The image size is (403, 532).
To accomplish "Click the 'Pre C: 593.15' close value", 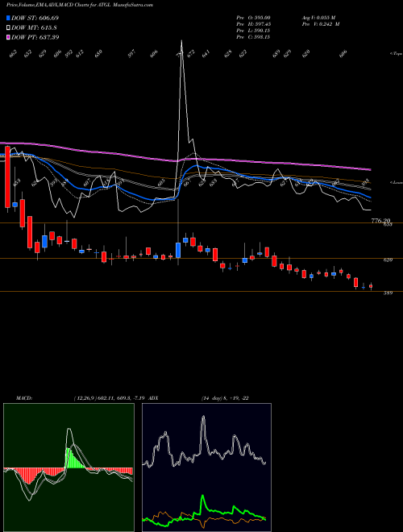I will click(x=253, y=37).
